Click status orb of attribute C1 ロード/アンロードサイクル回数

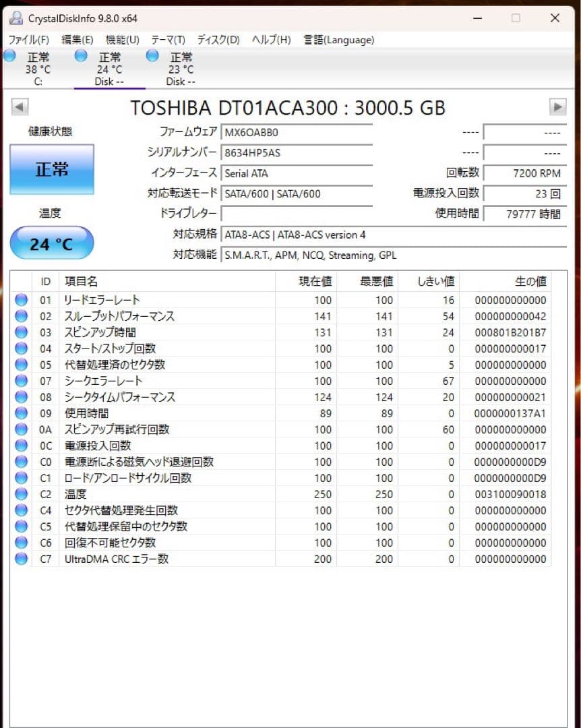click(22, 478)
